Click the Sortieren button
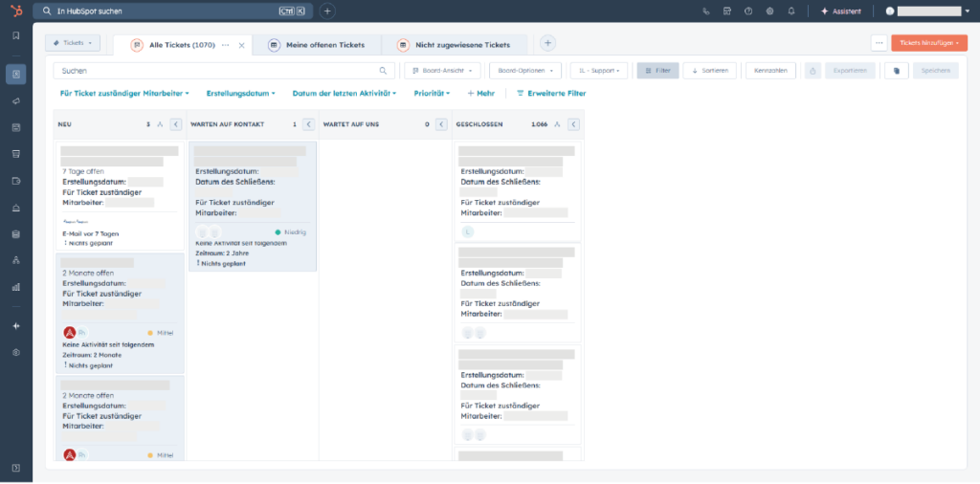This screenshot has width=980, height=484. [x=710, y=71]
